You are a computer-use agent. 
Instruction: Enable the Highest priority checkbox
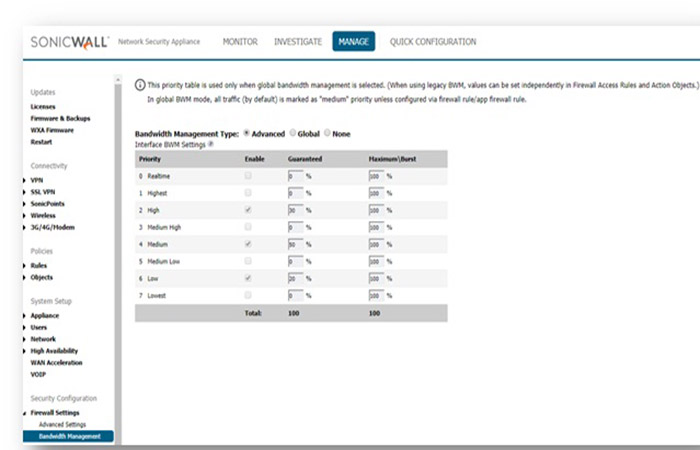[x=248, y=193]
